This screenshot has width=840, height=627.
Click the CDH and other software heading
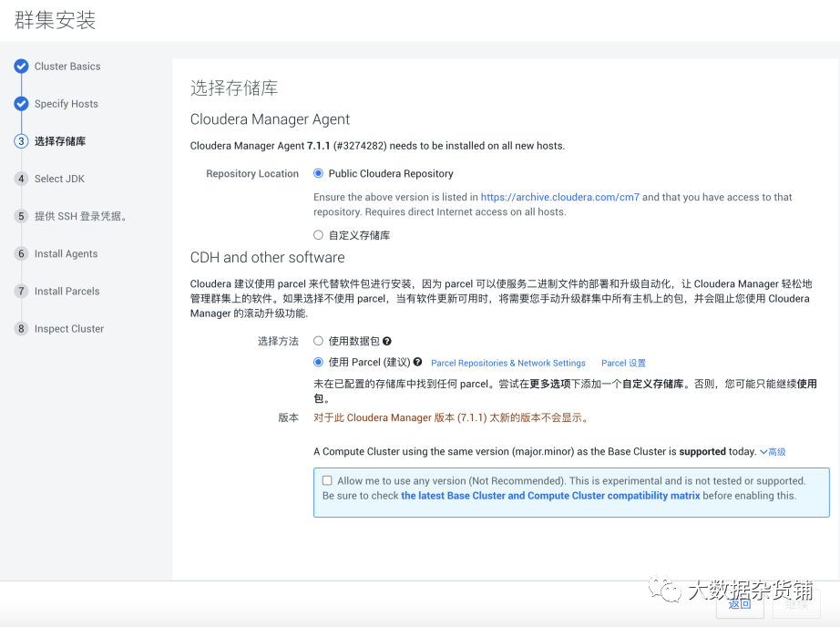coord(267,258)
